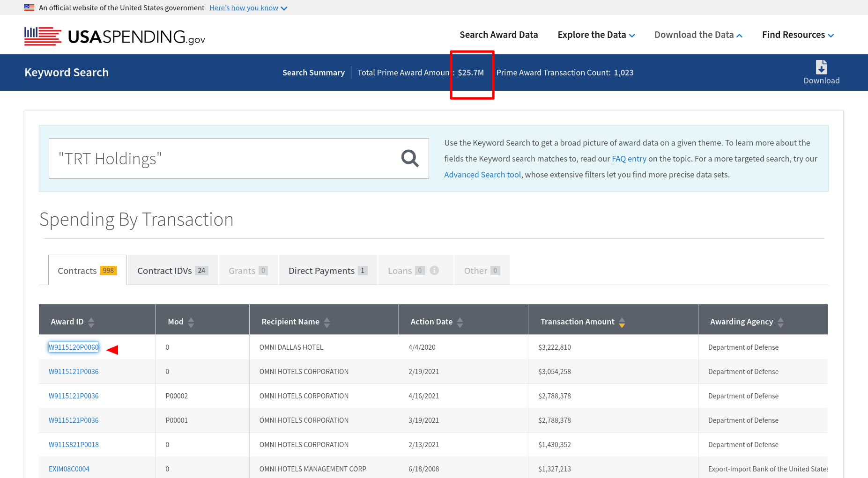Screen dimensions: 868x478
Task: Click the US flag icon in banner
Action: (29, 7)
